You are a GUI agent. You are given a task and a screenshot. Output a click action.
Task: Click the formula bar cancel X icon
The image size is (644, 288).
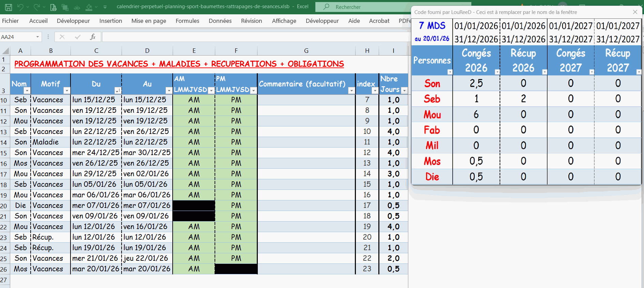62,37
